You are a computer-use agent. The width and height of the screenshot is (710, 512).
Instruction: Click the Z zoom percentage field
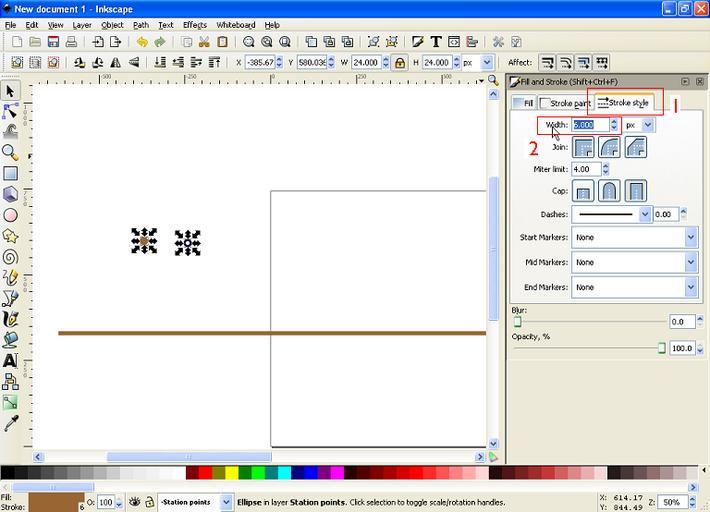coord(673,502)
